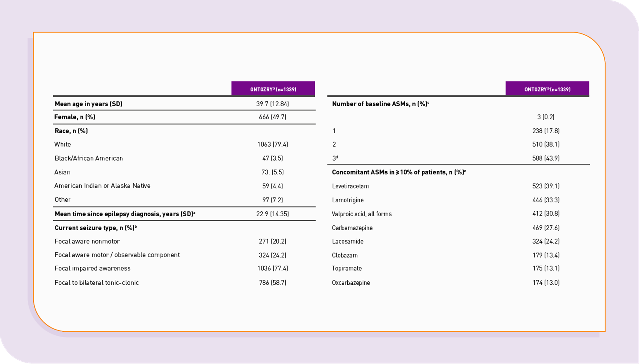Click the 'Levetiracetam' row label
The width and height of the screenshot is (640, 364).
(350, 186)
